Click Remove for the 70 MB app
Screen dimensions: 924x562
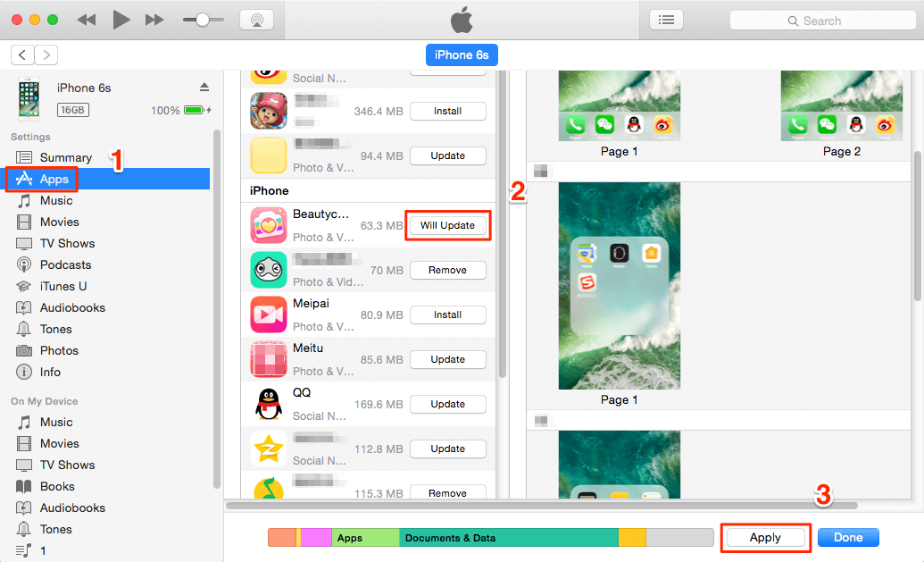(448, 270)
